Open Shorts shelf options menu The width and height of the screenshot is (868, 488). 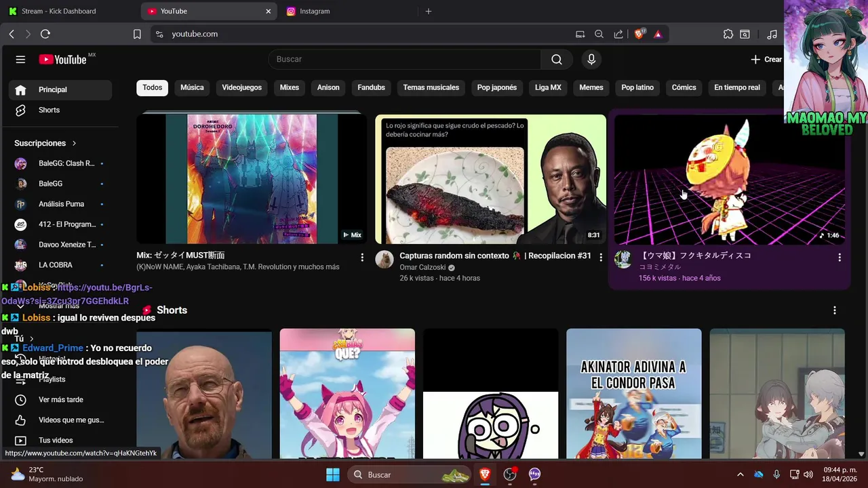point(835,310)
